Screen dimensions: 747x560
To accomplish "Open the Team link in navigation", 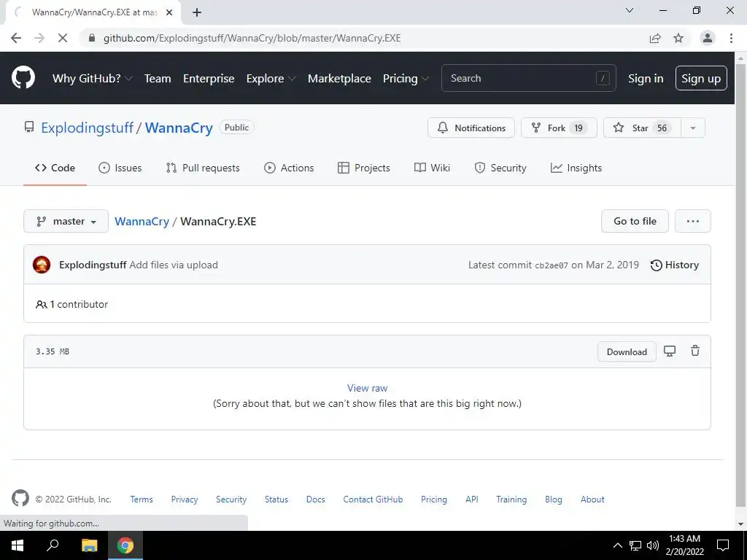I will pos(158,79).
